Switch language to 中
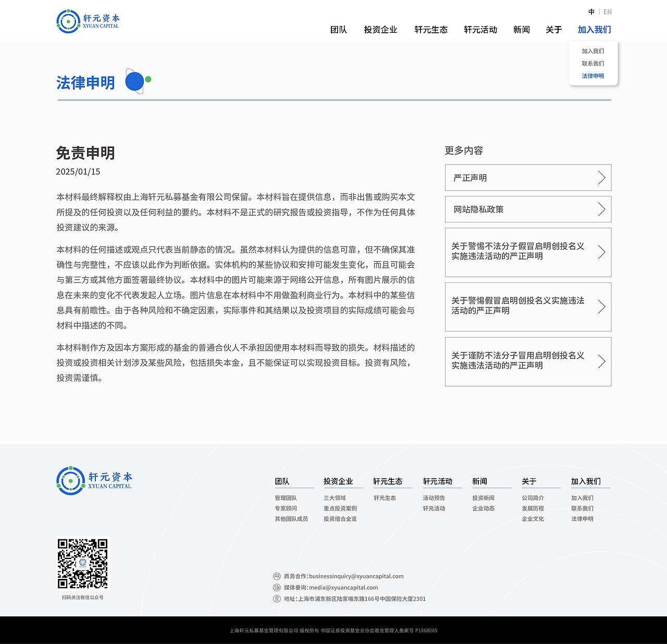This screenshot has height=644, width=667. pyautogui.click(x=591, y=12)
